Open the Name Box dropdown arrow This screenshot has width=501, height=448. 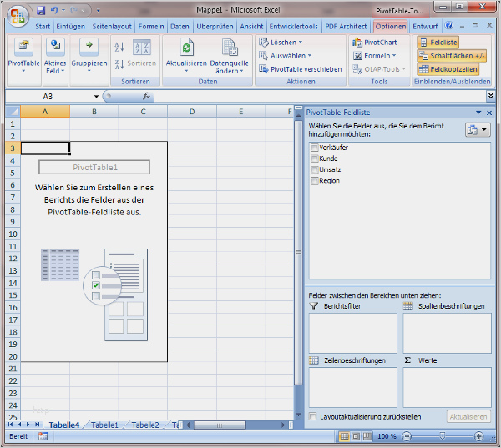tap(96, 97)
